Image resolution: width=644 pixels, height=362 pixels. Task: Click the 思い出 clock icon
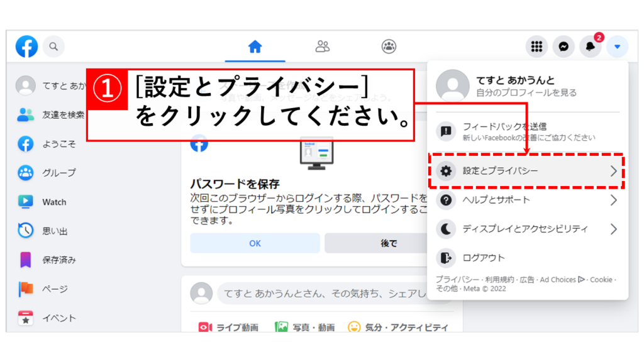coord(25,231)
